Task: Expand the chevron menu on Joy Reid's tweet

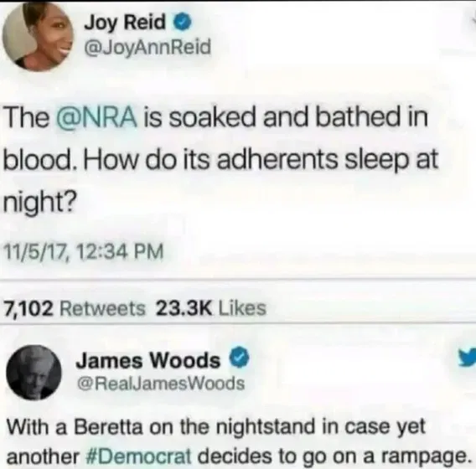Action: pos(472,21)
